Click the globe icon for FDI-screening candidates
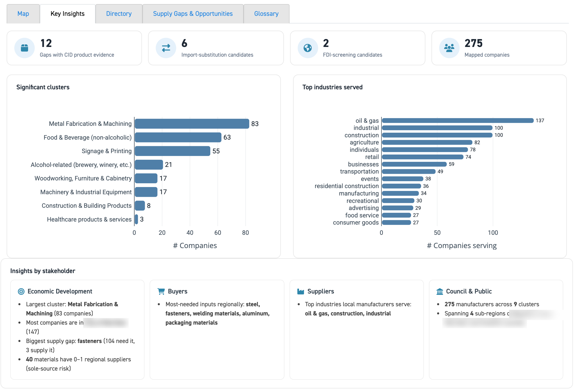 tap(308, 48)
